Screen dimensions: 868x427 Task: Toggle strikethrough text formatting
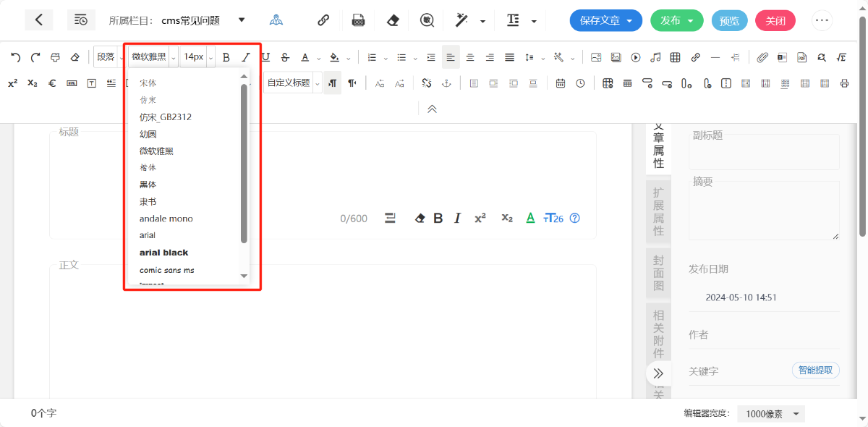tap(285, 57)
